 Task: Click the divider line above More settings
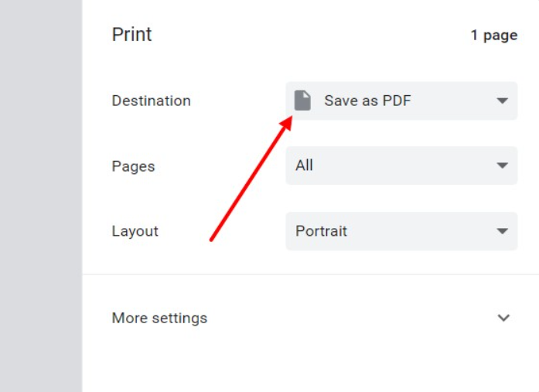click(311, 274)
